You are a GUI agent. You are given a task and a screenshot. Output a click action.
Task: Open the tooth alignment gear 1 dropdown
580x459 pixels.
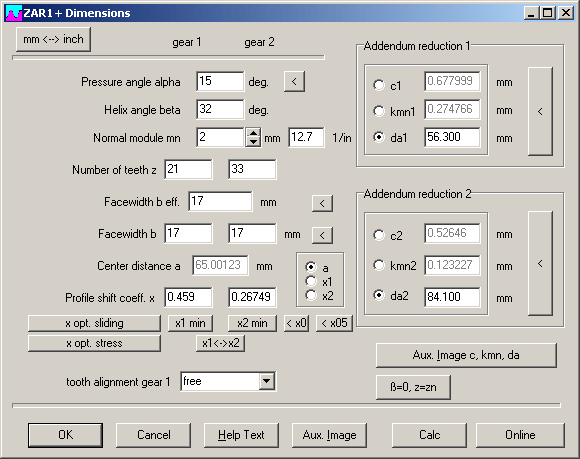[266, 381]
